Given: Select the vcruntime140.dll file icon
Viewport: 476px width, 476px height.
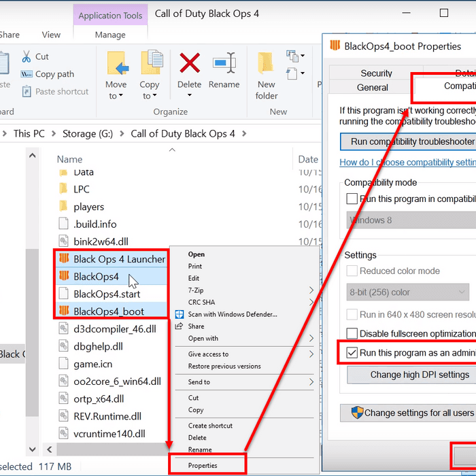Looking at the screenshot, I should tap(63, 433).
